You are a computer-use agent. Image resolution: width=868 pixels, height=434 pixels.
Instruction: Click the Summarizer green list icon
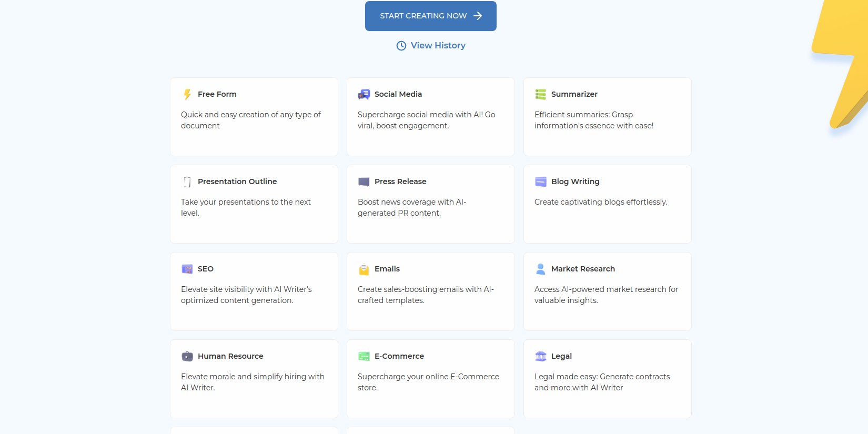click(x=540, y=94)
